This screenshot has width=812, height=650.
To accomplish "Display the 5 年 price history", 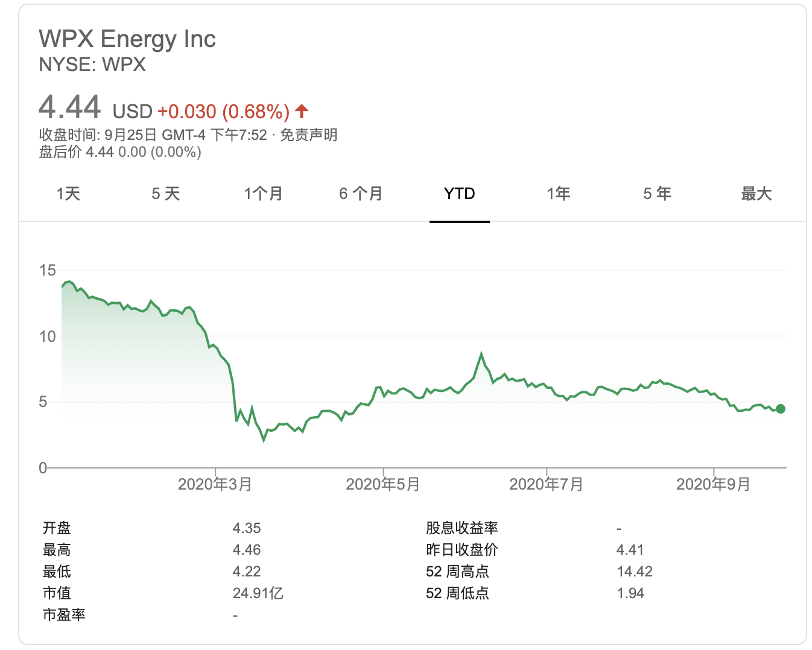I will tap(657, 194).
